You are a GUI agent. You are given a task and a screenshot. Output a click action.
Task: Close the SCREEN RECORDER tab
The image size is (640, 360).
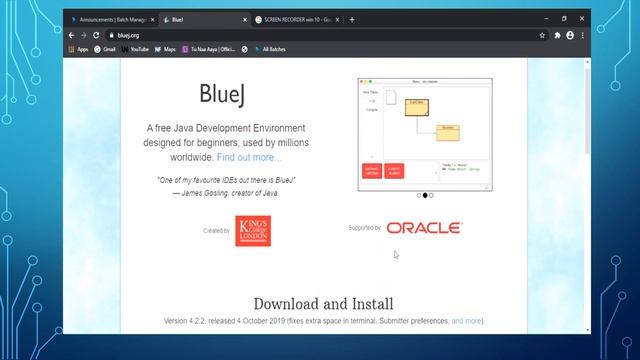point(337,20)
